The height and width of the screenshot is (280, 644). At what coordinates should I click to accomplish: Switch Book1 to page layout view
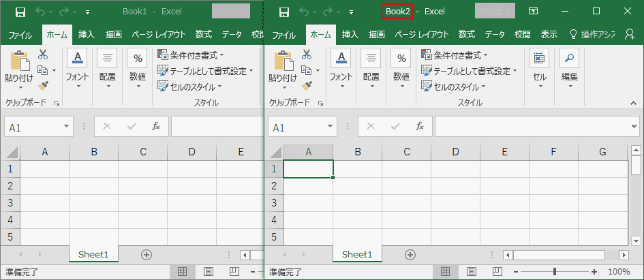[x=209, y=271]
